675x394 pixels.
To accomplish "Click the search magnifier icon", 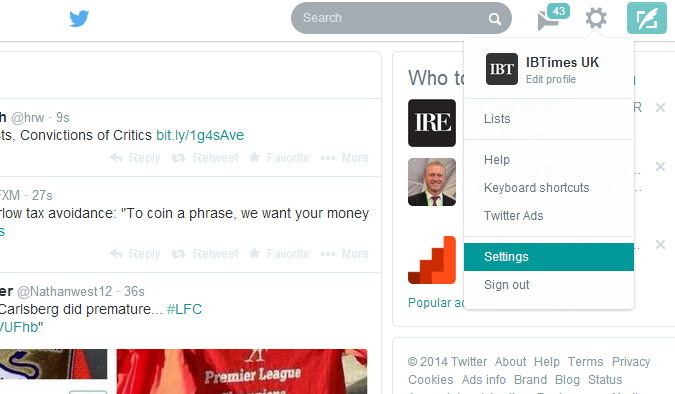I will [495, 19].
